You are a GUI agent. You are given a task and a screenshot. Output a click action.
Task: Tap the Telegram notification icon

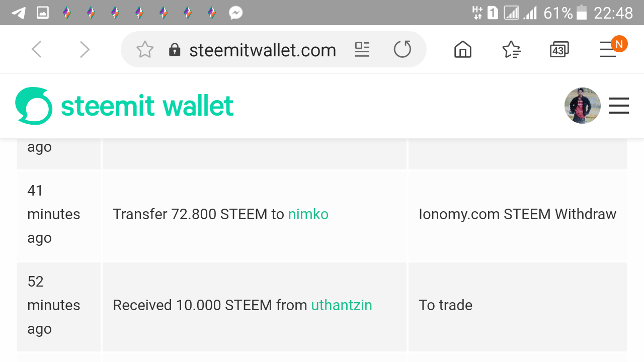tap(19, 13)
